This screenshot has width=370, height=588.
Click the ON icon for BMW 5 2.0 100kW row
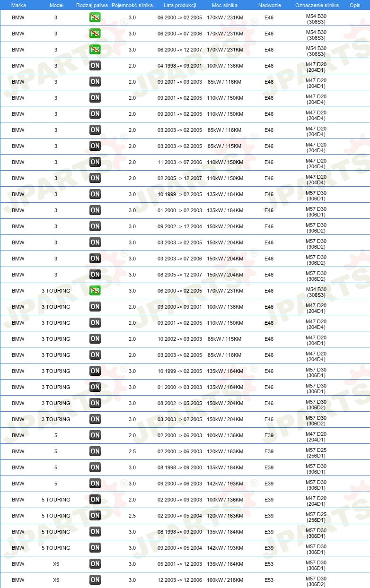pyautogui.click(x=95, y=435)
